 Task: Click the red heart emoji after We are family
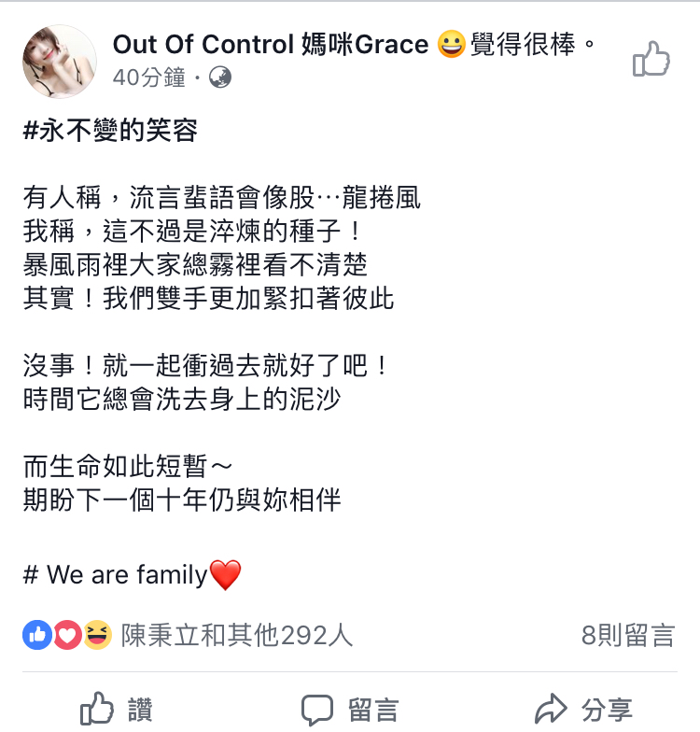pyautogui.click(x=226, y=575)
